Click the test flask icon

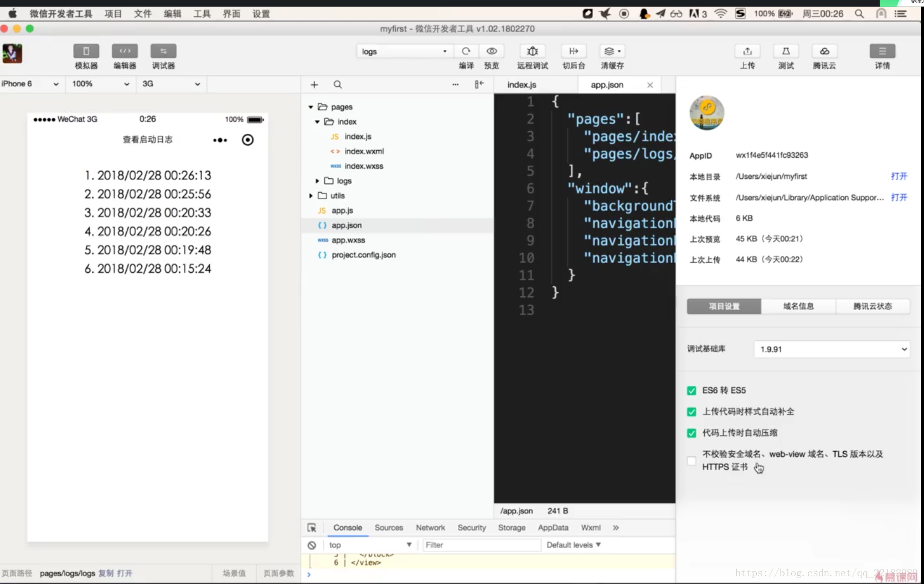(786, 51)
